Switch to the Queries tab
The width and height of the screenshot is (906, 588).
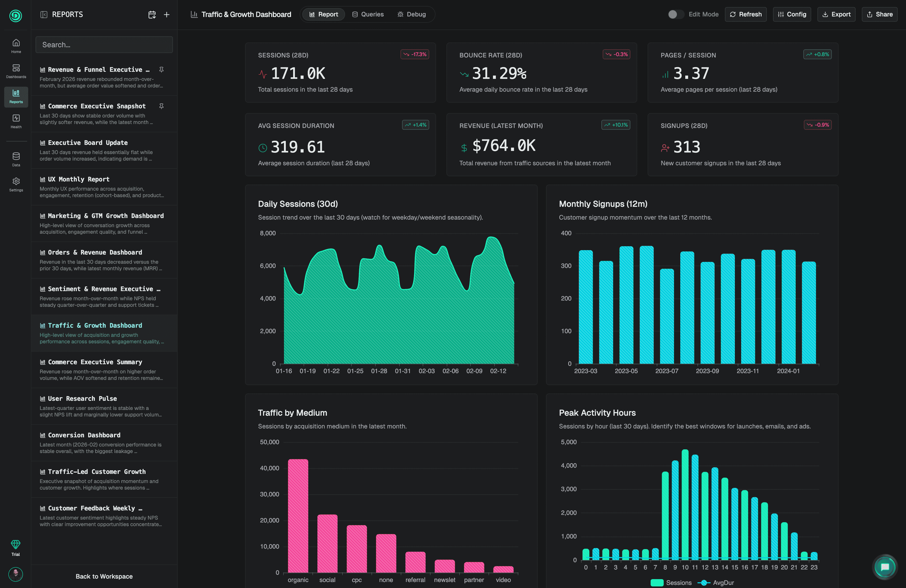click(368, 14)
